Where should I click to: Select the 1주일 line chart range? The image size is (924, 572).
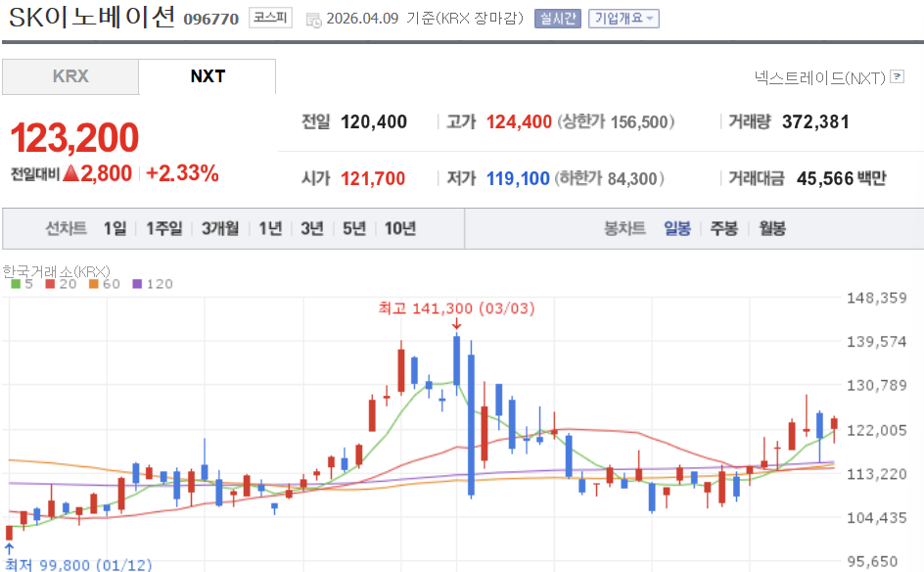164,228
